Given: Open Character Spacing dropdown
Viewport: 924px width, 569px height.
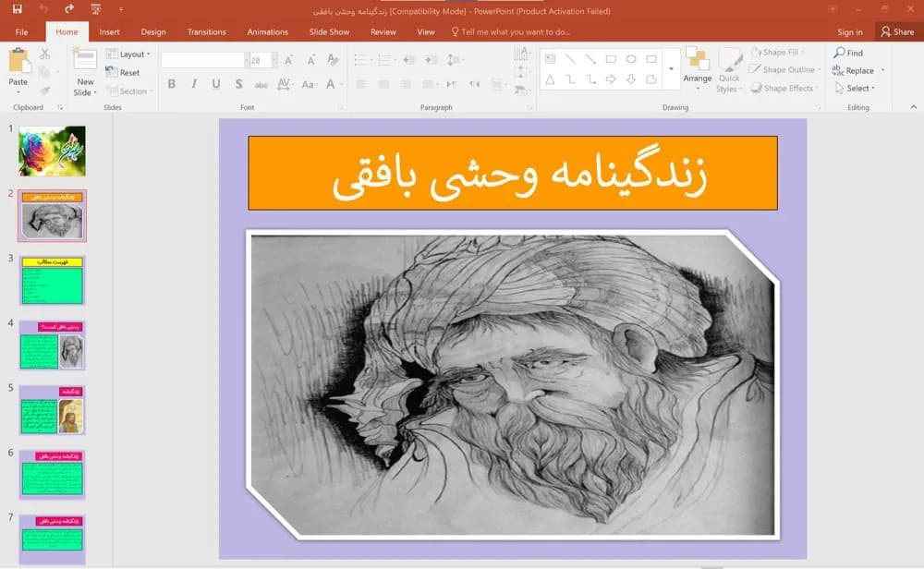Looking at the screenshot, I should (285, 84).
